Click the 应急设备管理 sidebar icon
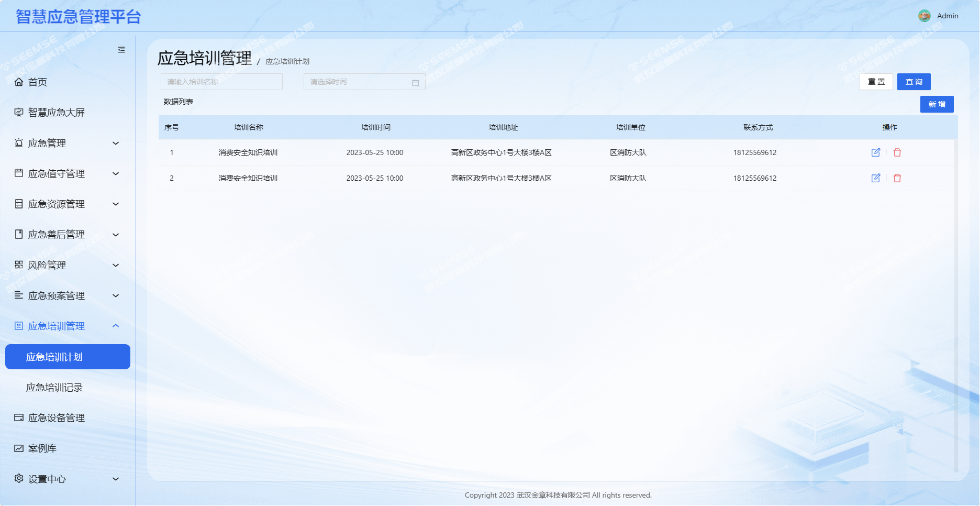Viewport: 980px width, 506px height. (19, 417)
